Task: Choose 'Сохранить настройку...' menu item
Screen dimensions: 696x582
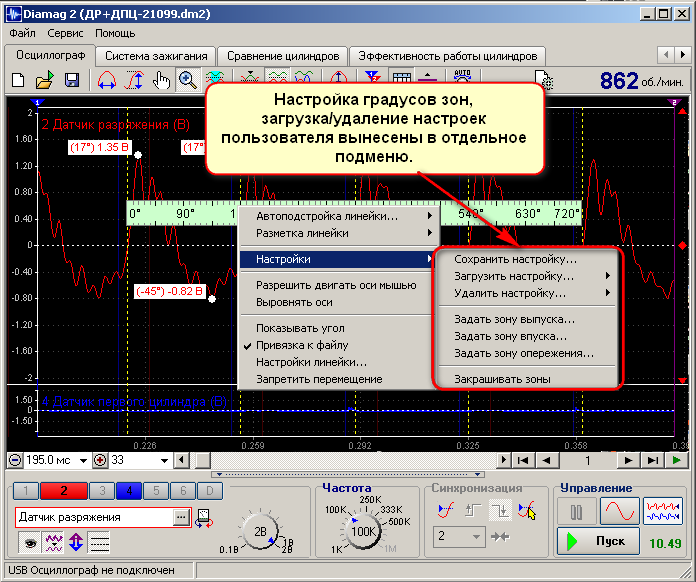Action: pyautogui.click(x=527, y=259)
